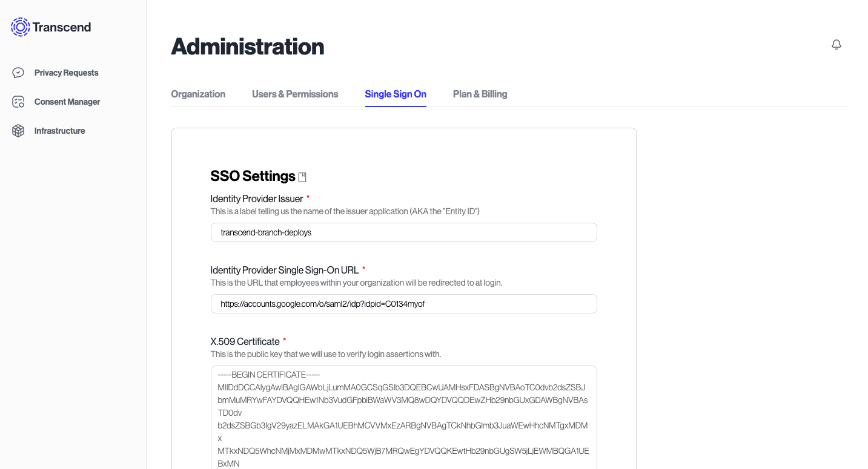Select the Single Sign On tab

(x=396, y=94)
